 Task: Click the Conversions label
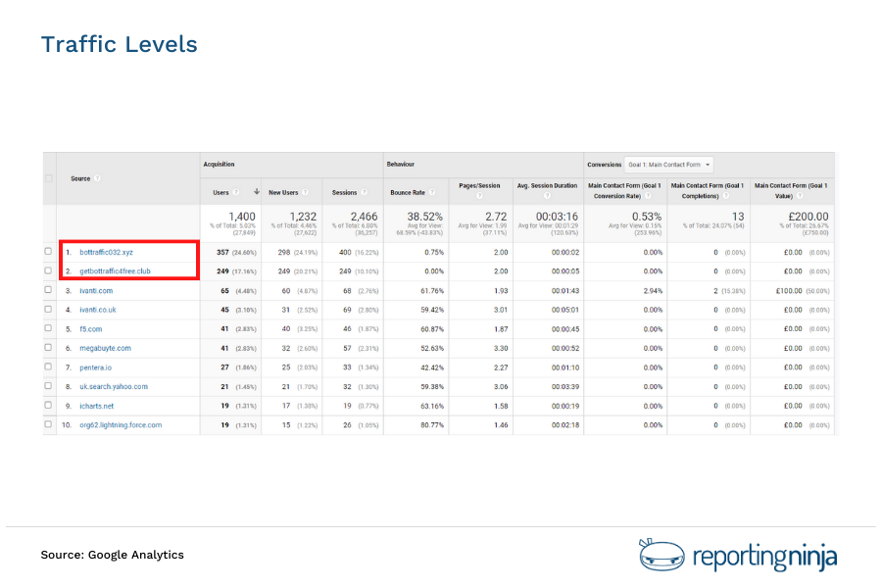[x=604, y=165]
